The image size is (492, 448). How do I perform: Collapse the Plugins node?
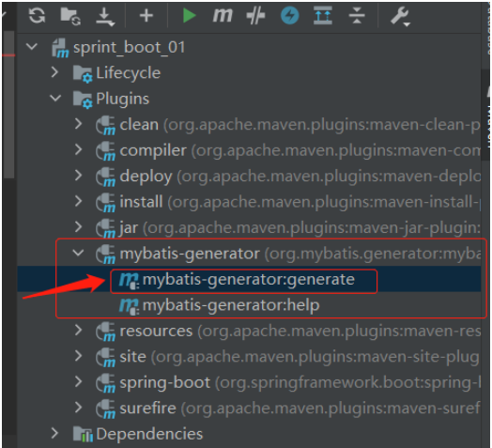[x=55, y=99]
